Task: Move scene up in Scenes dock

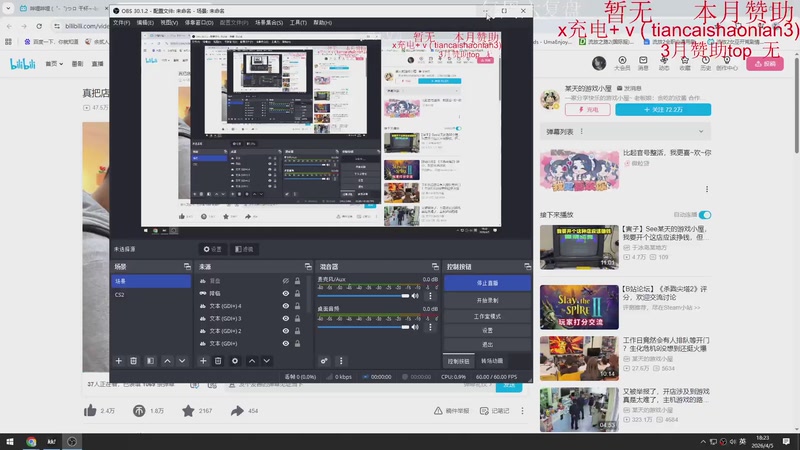Action: click(167, 361)
